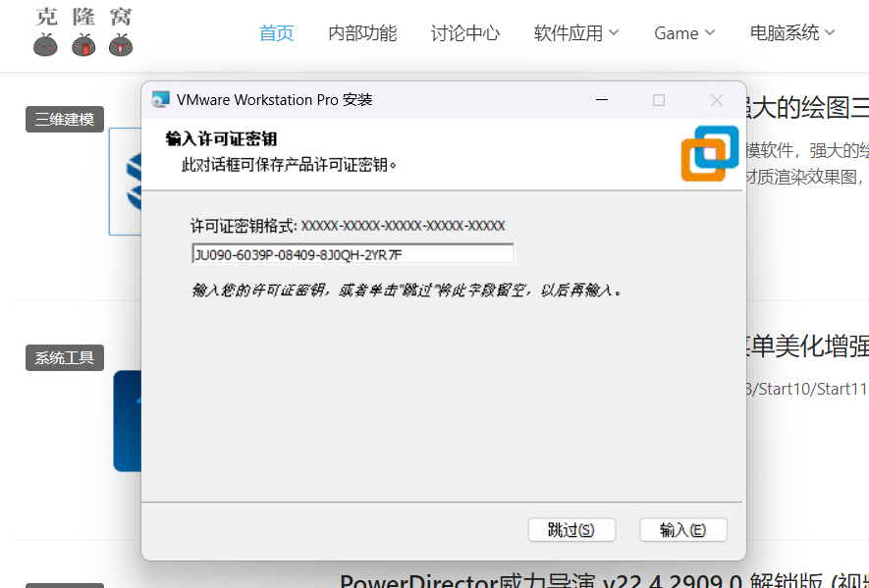This screenshot has width=869, height=588.
Task: Expand the Game dropdown menu
Action: pyautogui.click(x=683, y=33)
